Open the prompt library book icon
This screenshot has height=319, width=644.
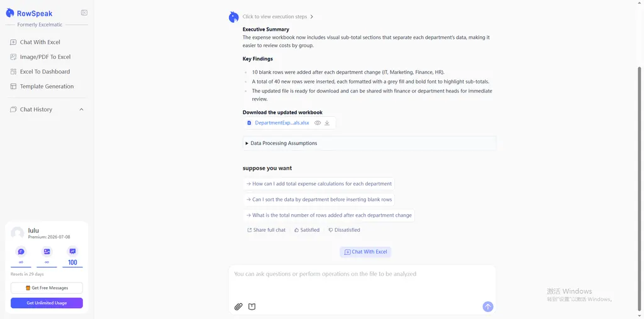point(252,307)
